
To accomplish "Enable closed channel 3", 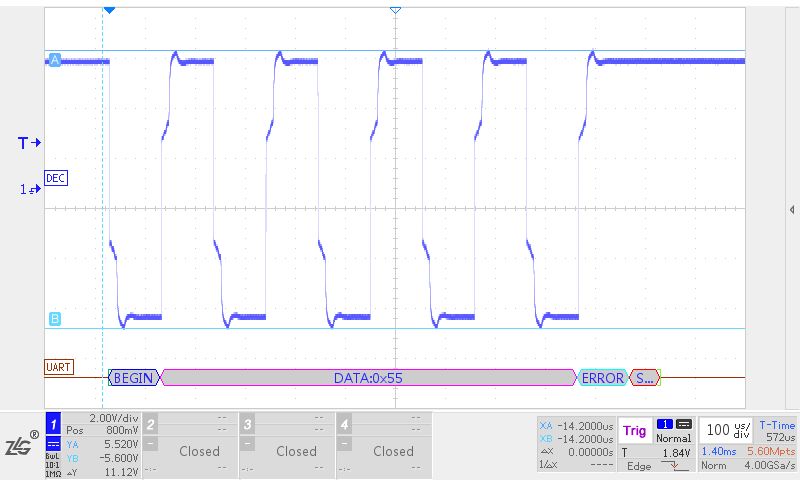I will coord(247,425).
